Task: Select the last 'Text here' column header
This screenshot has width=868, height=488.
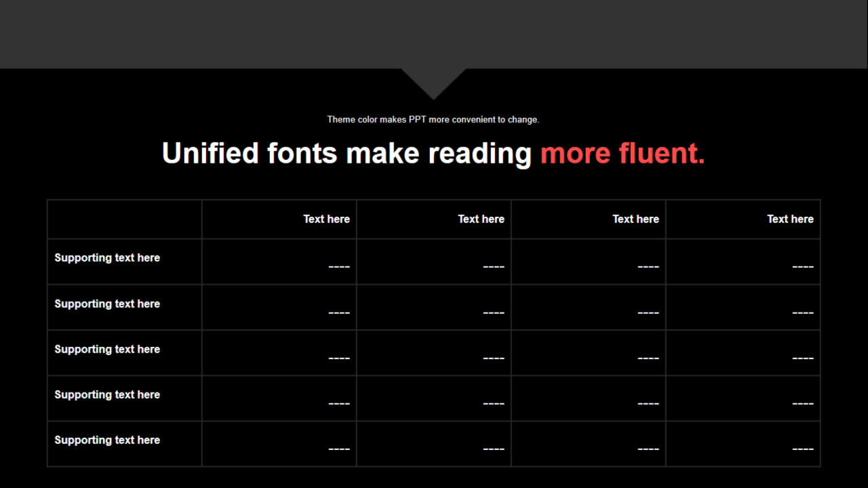Action: [790, 219]
